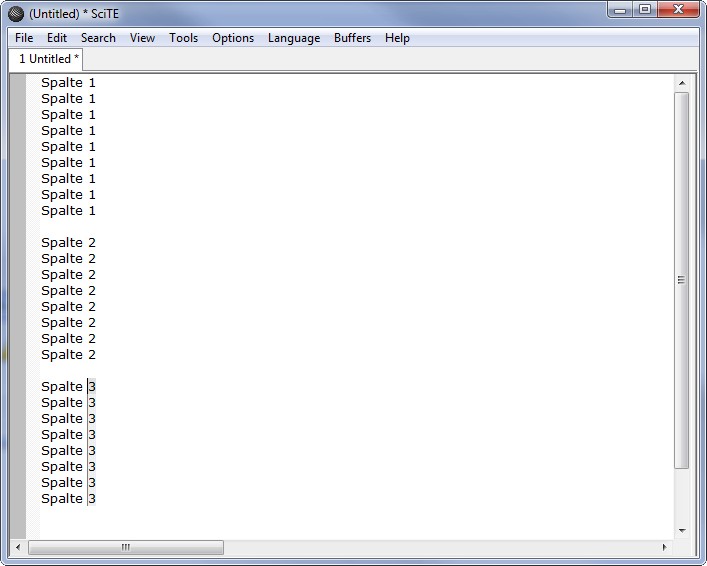This screenshot has height=566, width=707.
Task: Place cursor at end of first 'Spalte 1' line
Action: pyautogui.click(x=97, y=83)
